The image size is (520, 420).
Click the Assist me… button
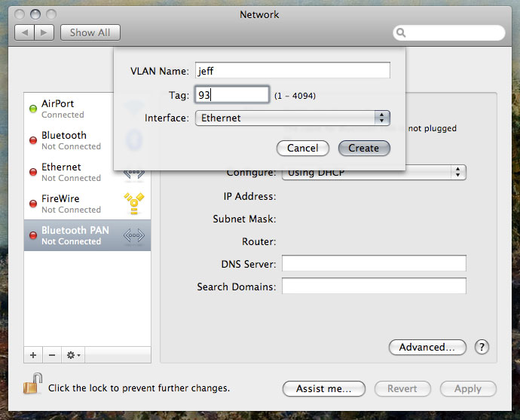[323, 388]
